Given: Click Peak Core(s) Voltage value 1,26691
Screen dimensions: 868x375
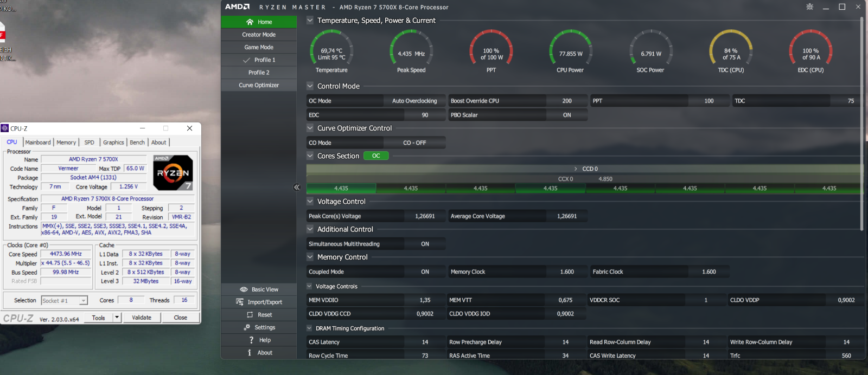Looking at the screenshot, I should (425, 216).
